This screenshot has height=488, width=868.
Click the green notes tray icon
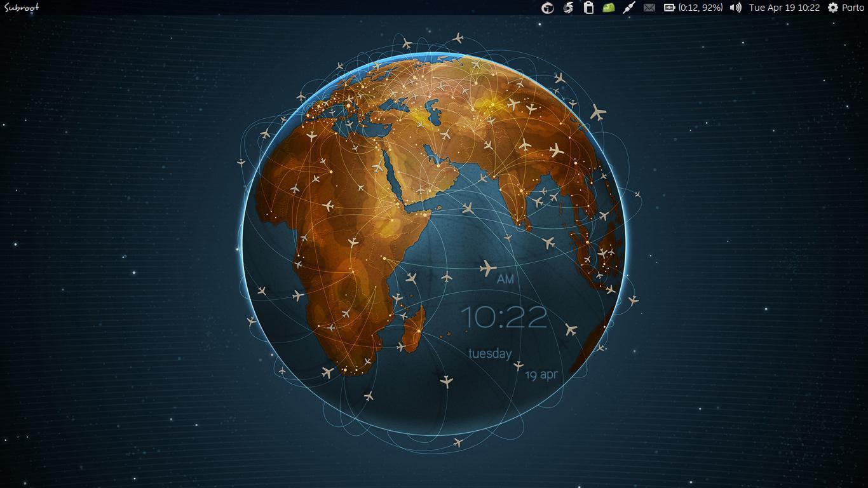[x=608, y=8]
